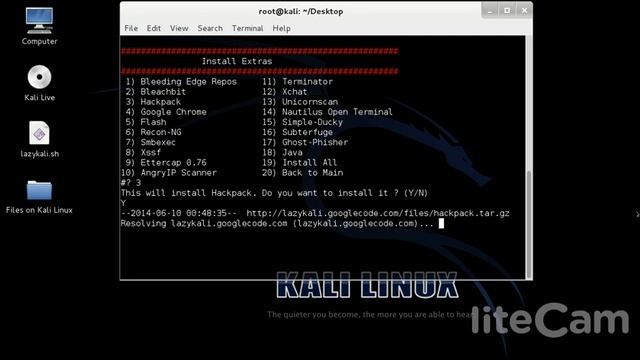
Task: Open the Search menu in terminal
Action: (x=210, y=28)
